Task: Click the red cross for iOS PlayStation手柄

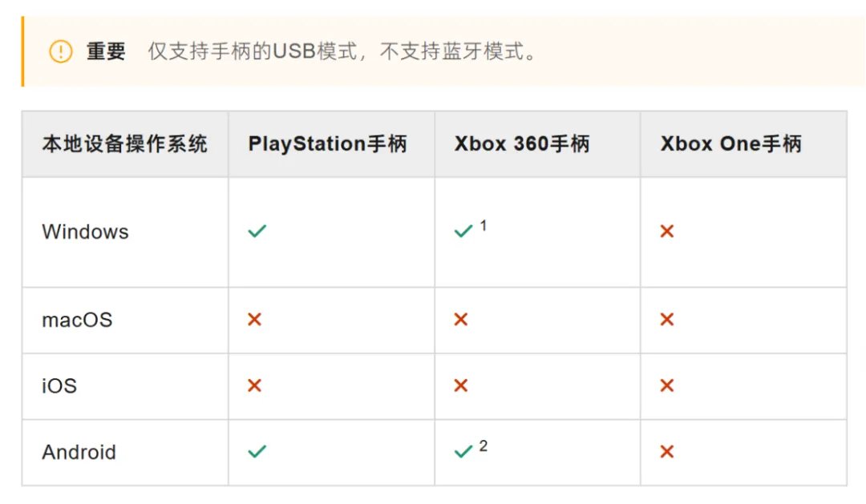Action: click(255, 385)
